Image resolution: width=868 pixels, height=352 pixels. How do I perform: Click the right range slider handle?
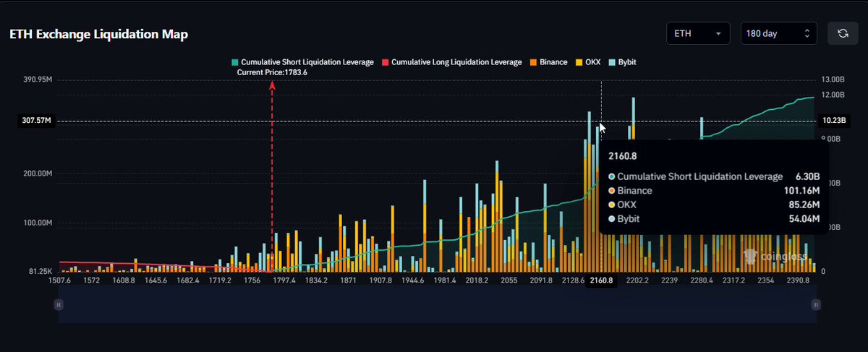tap(816, 305)
